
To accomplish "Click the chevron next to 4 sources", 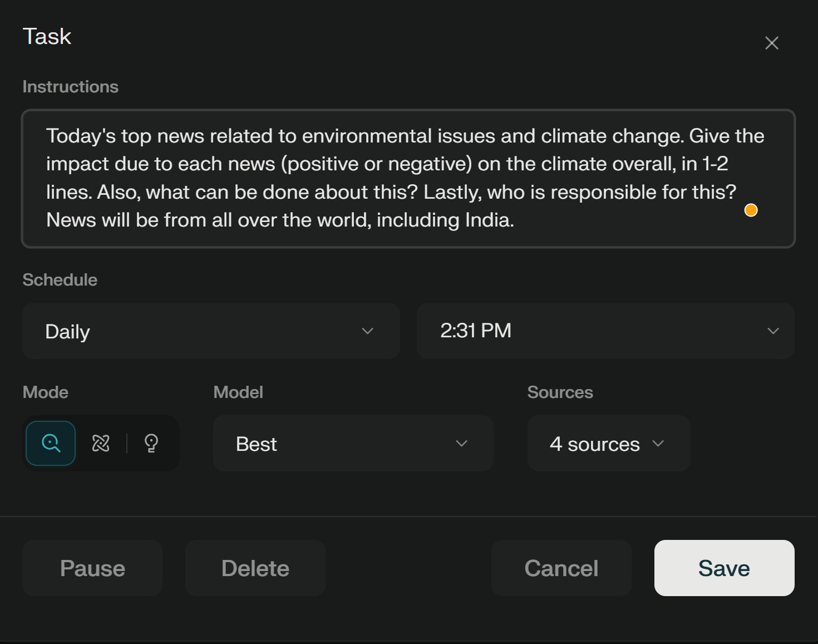I will point(658,444).
